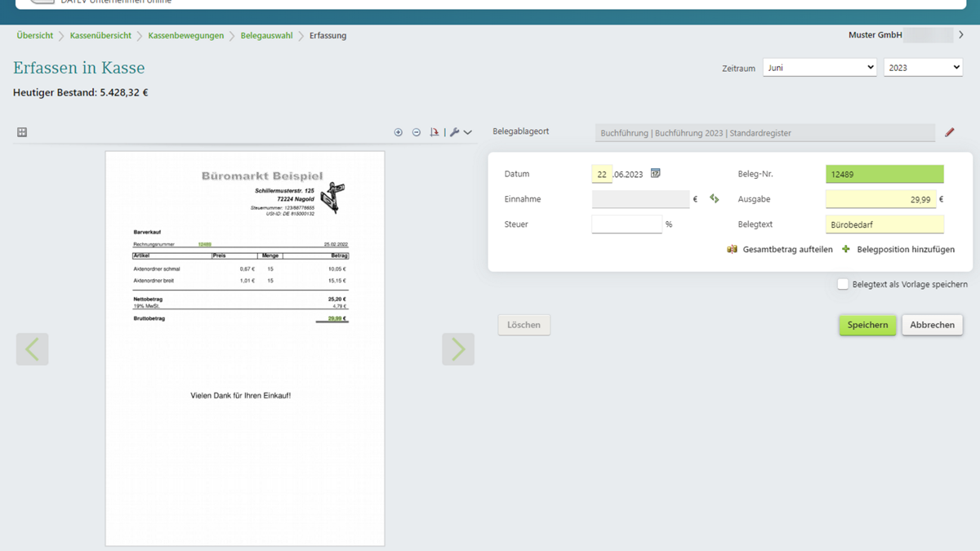Focus the Belegtext field
Image resolution: width=980 pixels, height=551 pixels.
tap(885, 224)
